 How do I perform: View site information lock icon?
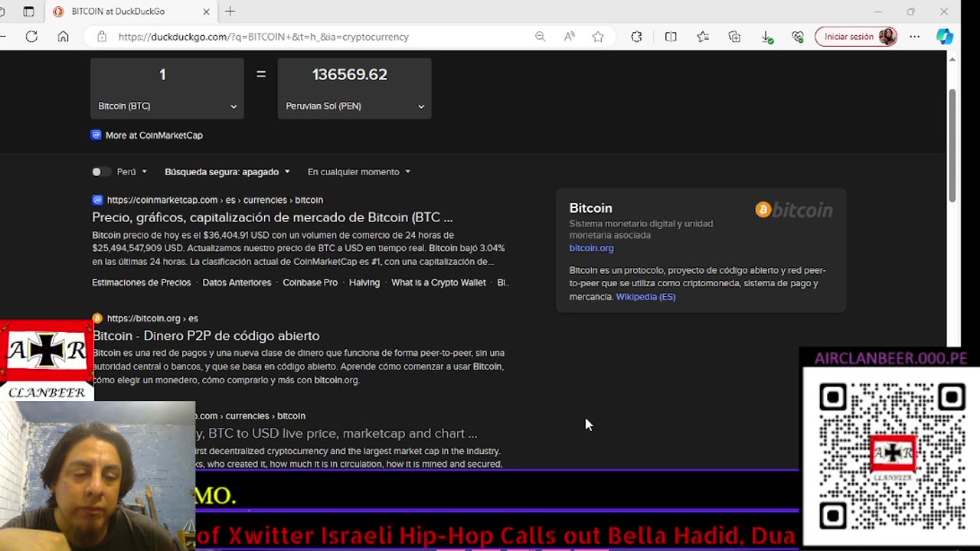pyautogui.click(x=101, y=37)
